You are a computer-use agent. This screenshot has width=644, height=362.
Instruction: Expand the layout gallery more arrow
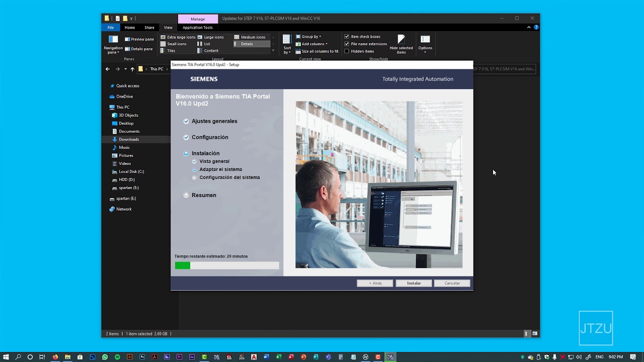[273, 51]
